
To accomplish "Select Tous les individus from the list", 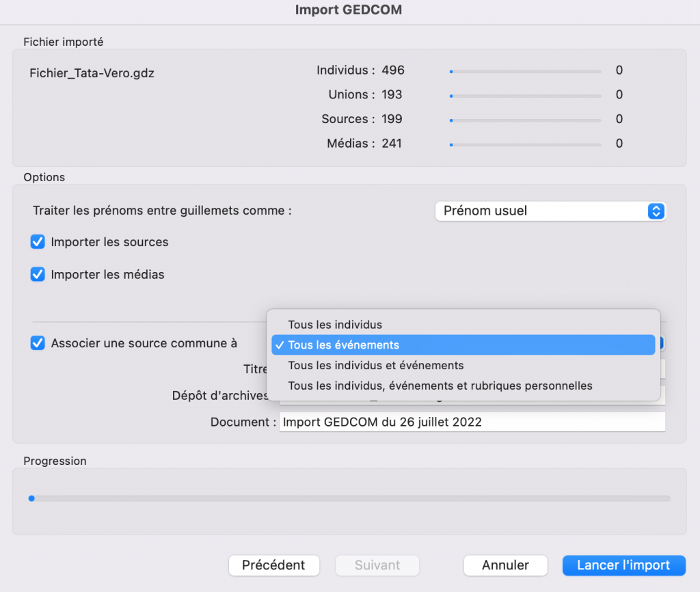I will click(x=335, y=325).
